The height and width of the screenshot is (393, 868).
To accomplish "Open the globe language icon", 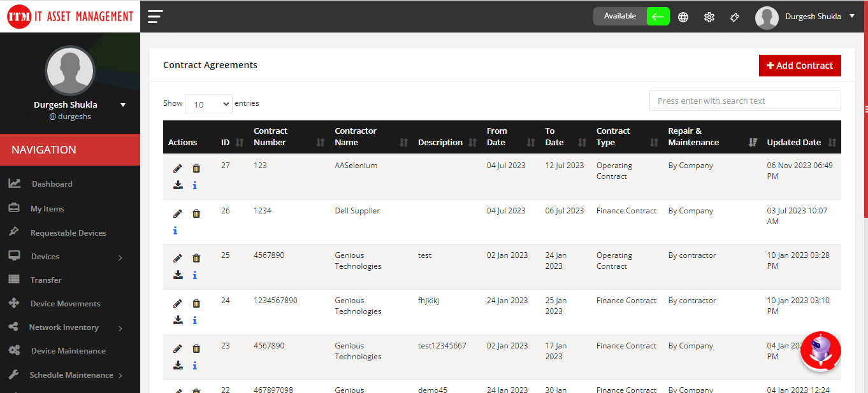I will [x=683, y=17].
